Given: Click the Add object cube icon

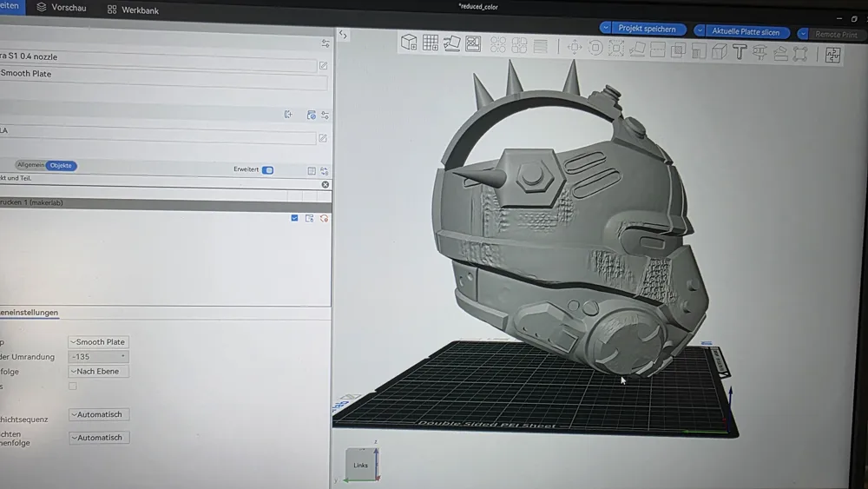Looking at the screenshot, I should pyautogui.click(x=409, y=42).
